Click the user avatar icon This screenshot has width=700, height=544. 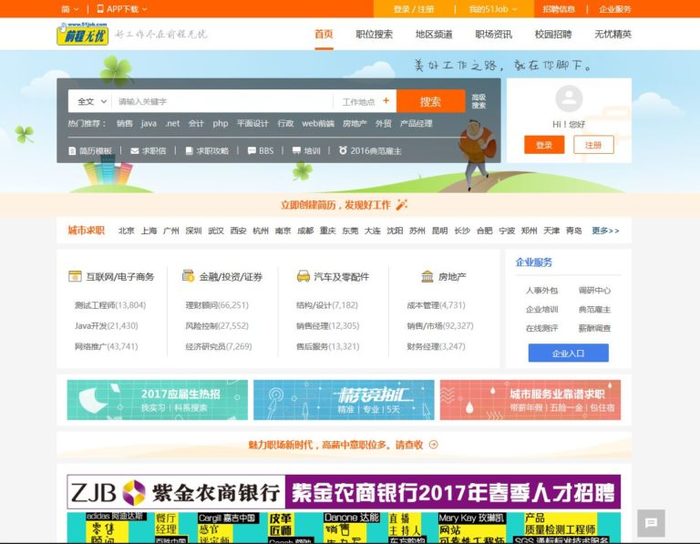[x=568, y=98]
